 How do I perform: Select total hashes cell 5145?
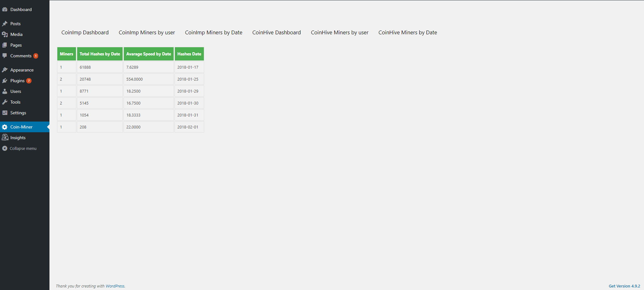(x=100, y=103)
